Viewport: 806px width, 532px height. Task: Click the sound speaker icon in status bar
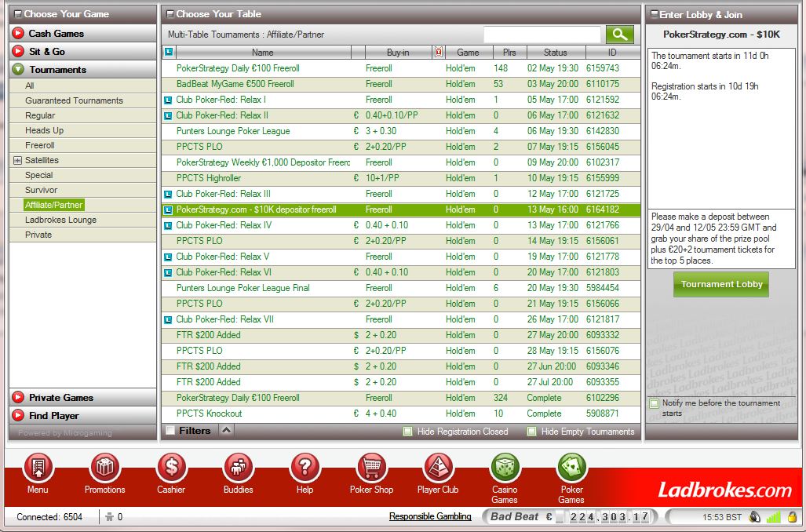[755, 516]
